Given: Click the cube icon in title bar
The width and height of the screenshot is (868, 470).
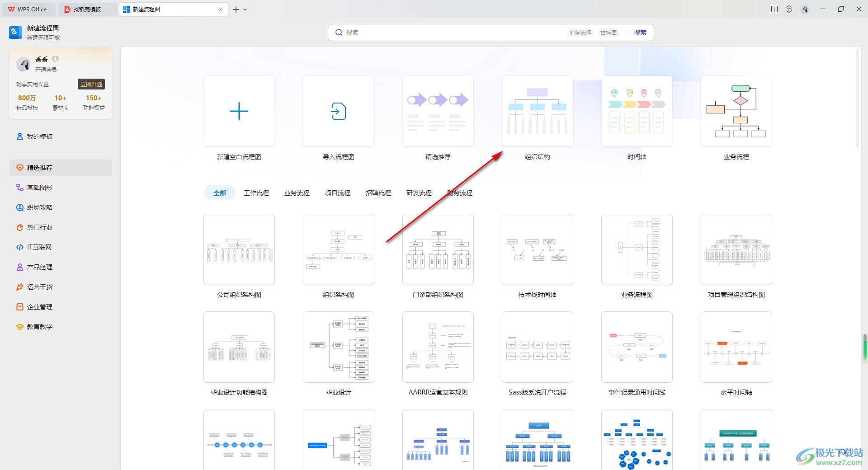Looking at the screenshot, I should pyautogui.click(x=789, y=9).
